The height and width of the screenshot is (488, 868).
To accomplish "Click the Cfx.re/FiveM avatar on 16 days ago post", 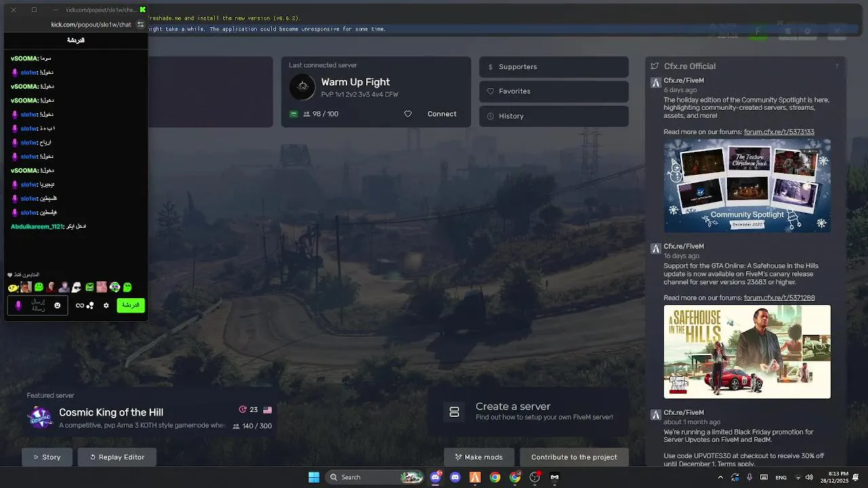I will [x=655, y=249].
